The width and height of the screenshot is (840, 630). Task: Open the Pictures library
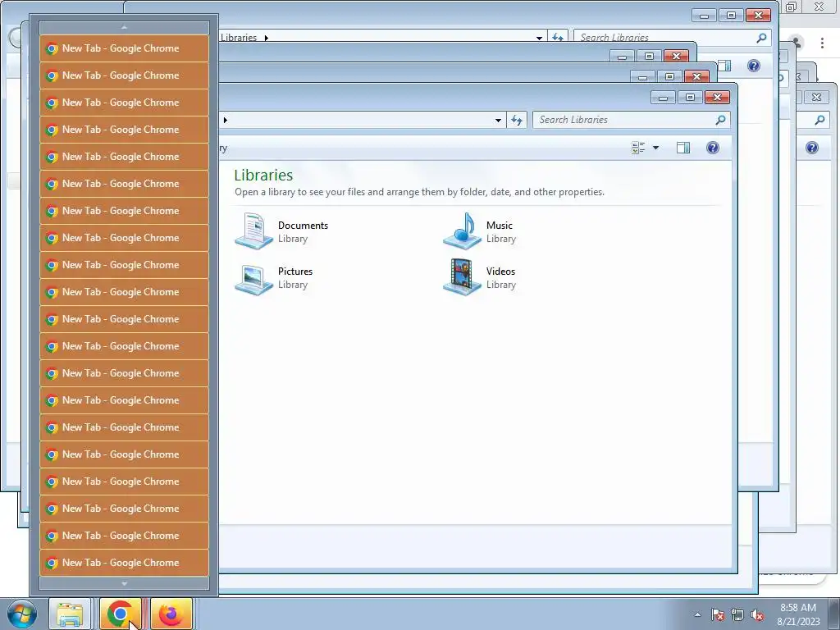pos(274,277)
